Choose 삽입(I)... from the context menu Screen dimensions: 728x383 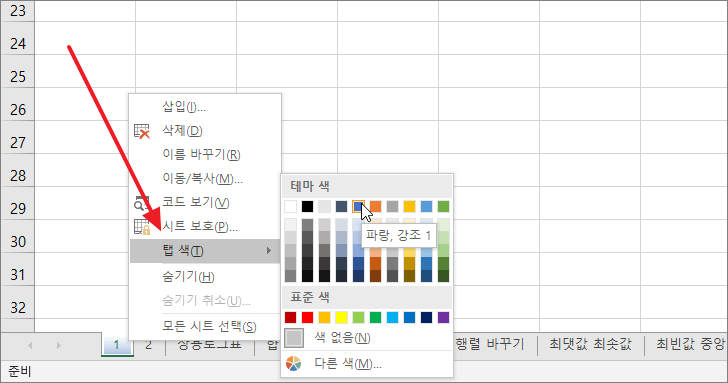[x=184, y=107]
